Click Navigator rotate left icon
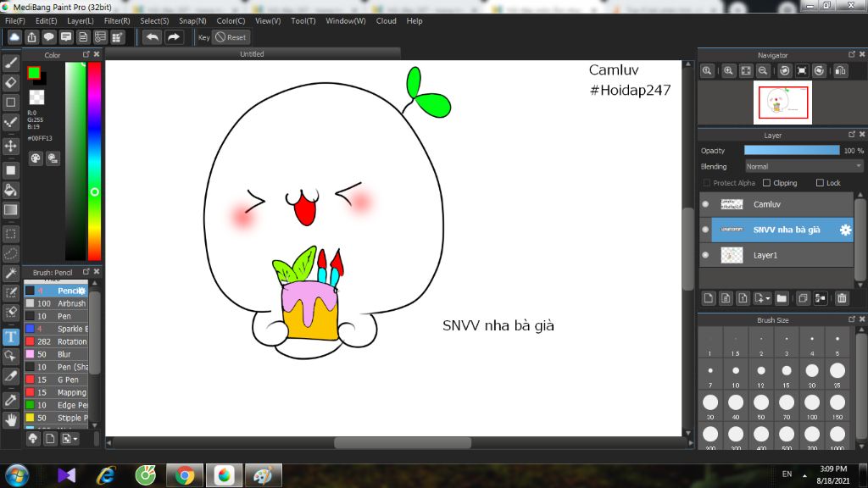868x488 pixels. pyautogui.click(x=784, y=71)
